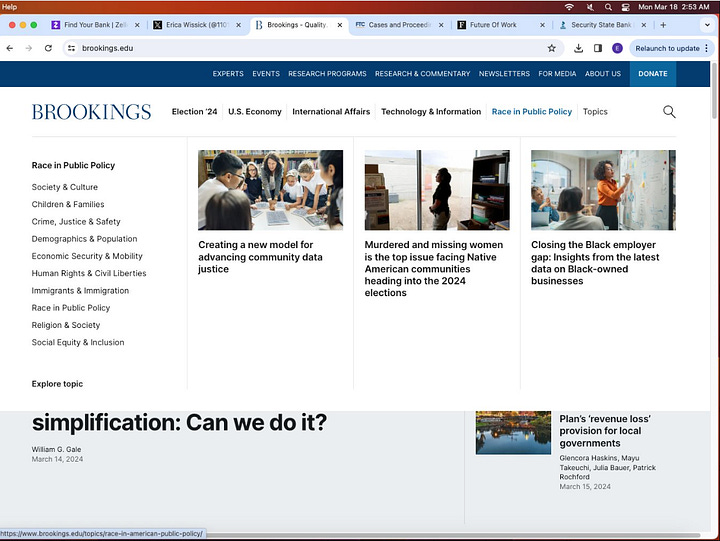720x541 pixels.
Task: Open Election '24 menu
Action: click(194, 112)
